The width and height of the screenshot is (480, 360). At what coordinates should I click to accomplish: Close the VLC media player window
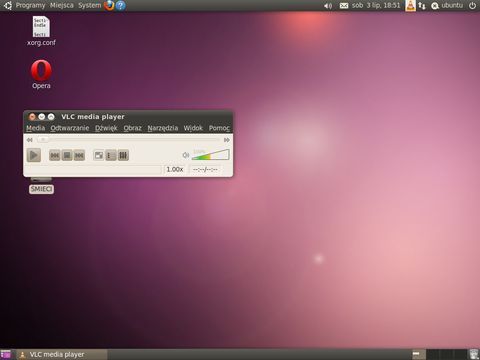(x=32, y=117)
